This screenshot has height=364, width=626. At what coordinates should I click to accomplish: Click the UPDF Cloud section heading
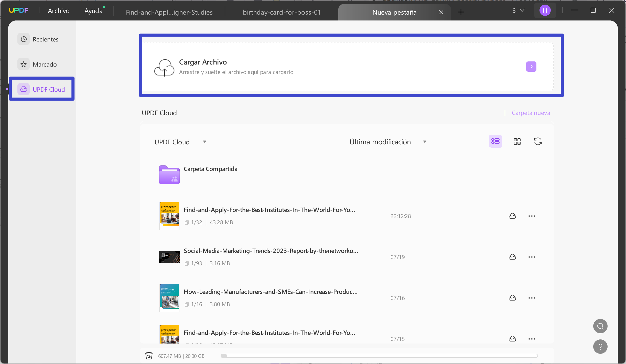click(x=159, y=113)
